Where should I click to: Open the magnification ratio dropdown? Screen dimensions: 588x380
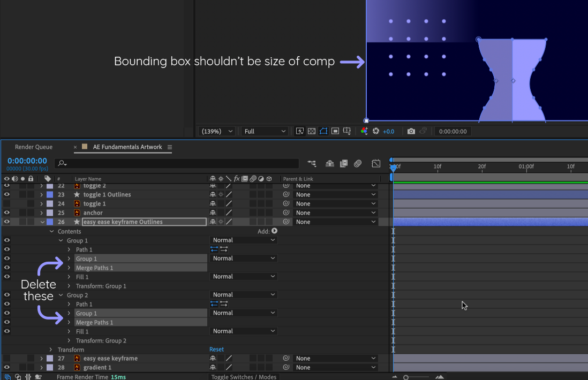tap(216, 131)
